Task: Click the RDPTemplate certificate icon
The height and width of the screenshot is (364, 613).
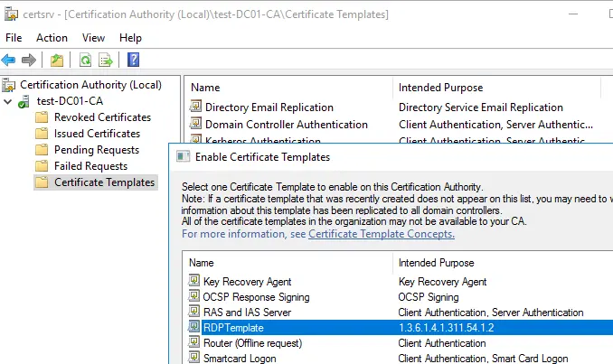Action: [x=193, y=326]
